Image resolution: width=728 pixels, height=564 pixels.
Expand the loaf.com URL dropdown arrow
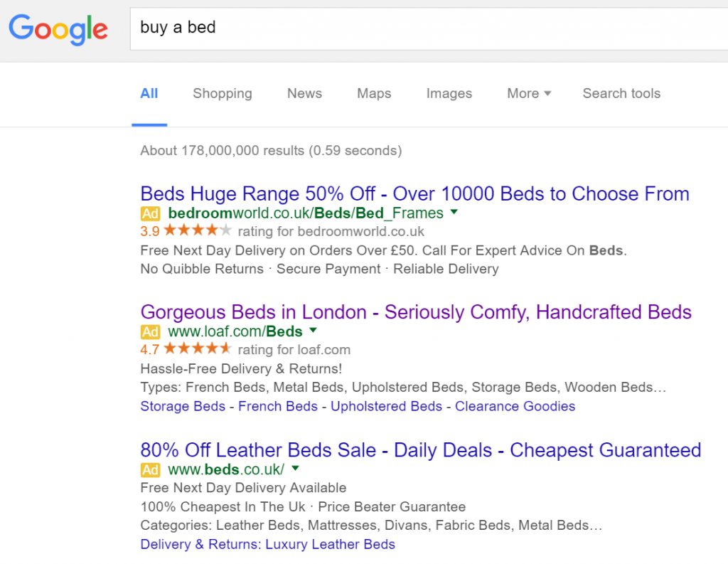point(314,330)
